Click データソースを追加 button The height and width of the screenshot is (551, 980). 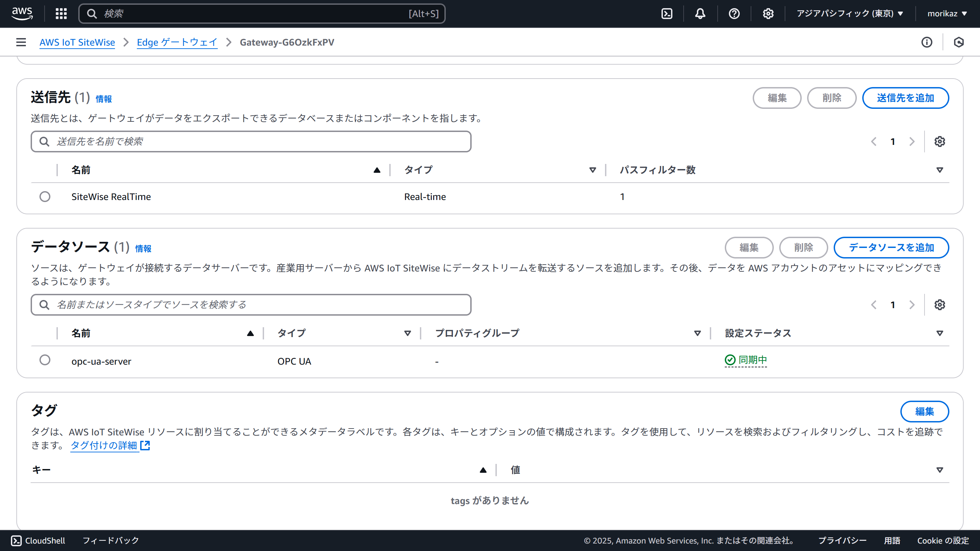[892, 248]
